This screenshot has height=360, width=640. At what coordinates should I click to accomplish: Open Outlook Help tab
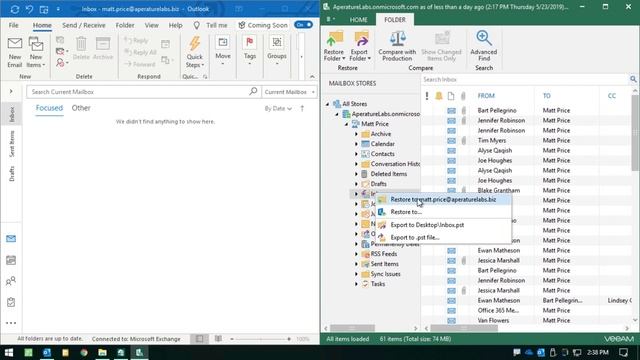coord(176,25)
